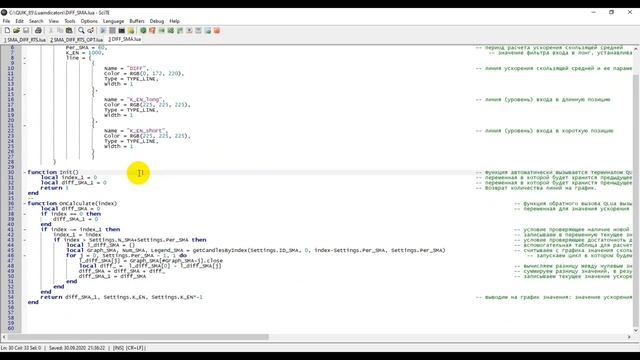Click the red flag toolbar icon

click(152, 31)
